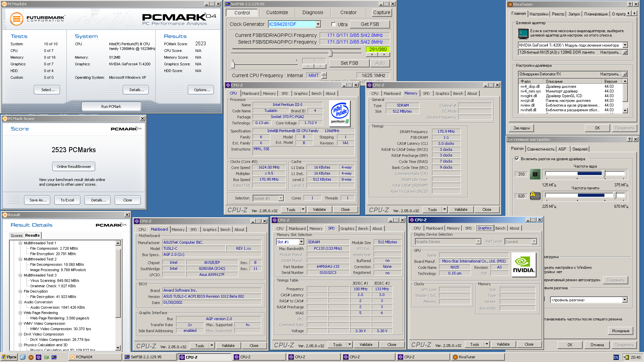The image size is (644, 362).
Task: Click the Get FSB button
Action: [370, 24]
